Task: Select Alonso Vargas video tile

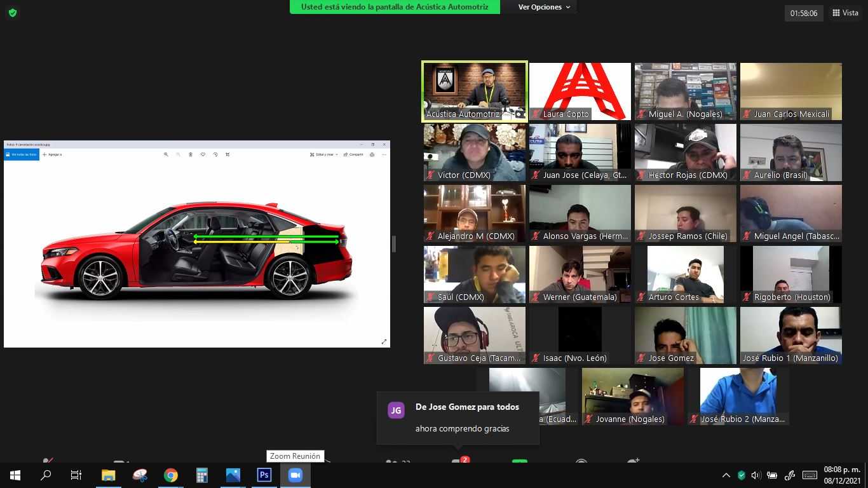Action: 580,213
